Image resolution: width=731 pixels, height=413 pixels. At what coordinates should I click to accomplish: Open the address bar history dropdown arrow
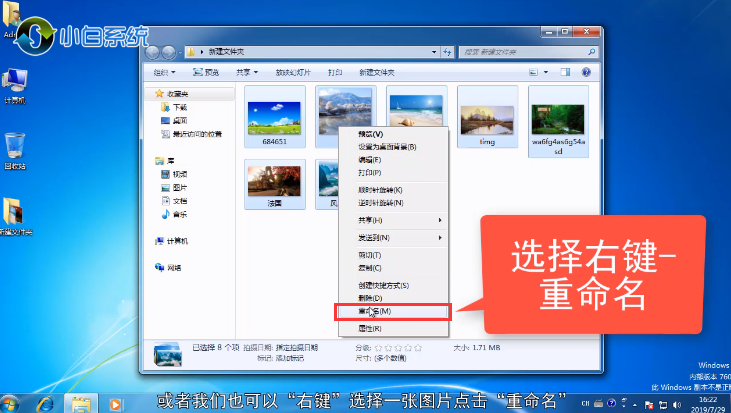(x=434, y=52)
